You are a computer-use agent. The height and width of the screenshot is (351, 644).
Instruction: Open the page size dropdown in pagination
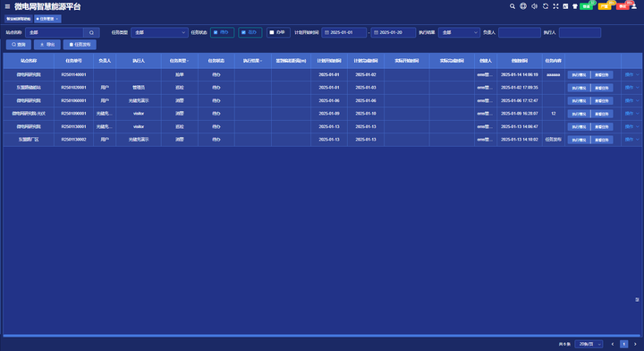pyautogui.click(x=589, y=344)
